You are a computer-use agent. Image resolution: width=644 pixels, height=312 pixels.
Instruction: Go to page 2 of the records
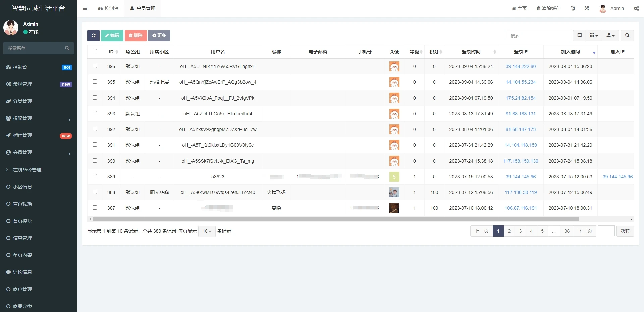tap(509, 231)
